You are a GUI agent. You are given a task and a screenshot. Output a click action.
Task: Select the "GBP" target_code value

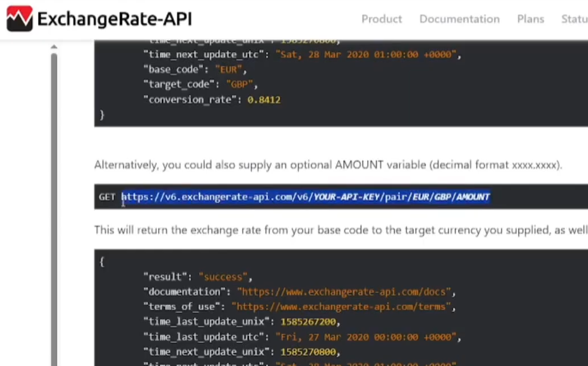[241, 85]
